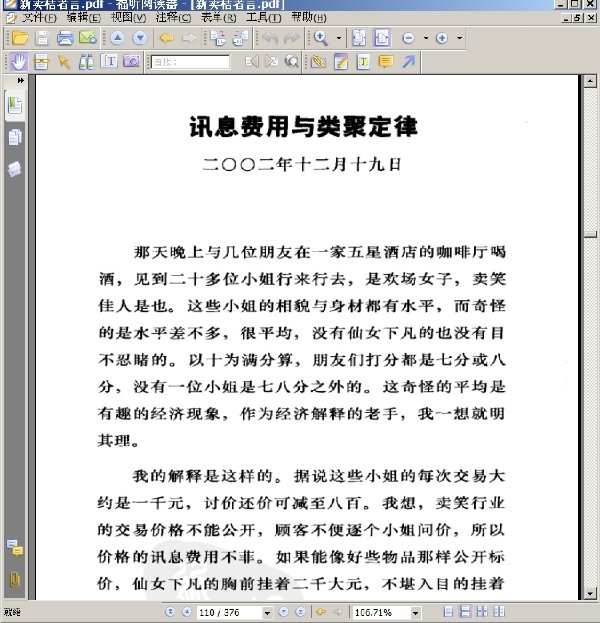The height and width of the screenshot is (623, 600).
Task: Switch to continuous page layout
Action: (x=465, y=611)
